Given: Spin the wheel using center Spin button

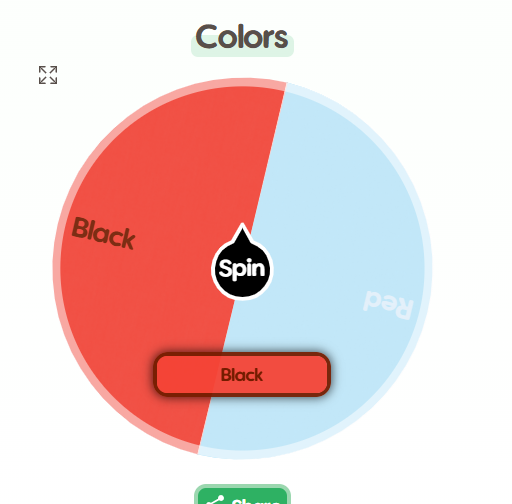Looking at the screenshot, I should 242,268.
